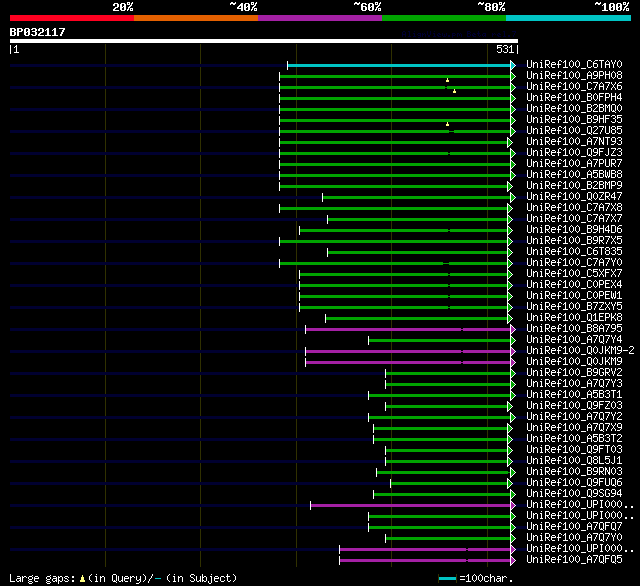
Task: Click the green arrowhead ending the UniRef100_B9RN03 row
Action: coord(513,473)
